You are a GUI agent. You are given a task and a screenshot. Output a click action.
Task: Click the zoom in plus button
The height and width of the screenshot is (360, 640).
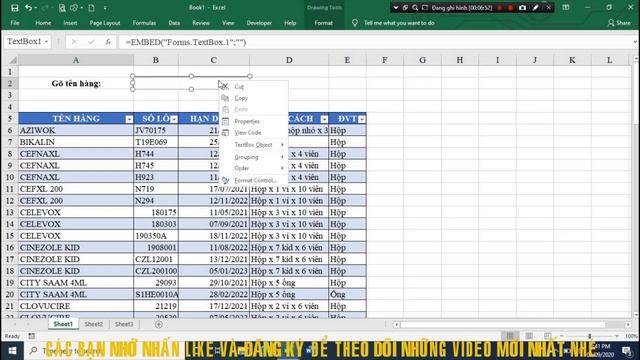coord(617,336)
